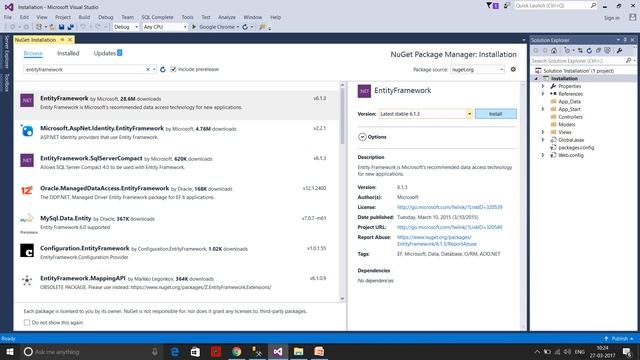Image resolution: width=640 pixels, height=360 pixels.
Task: Click the Open File toolbar icon
Action: tap(52, 27)
